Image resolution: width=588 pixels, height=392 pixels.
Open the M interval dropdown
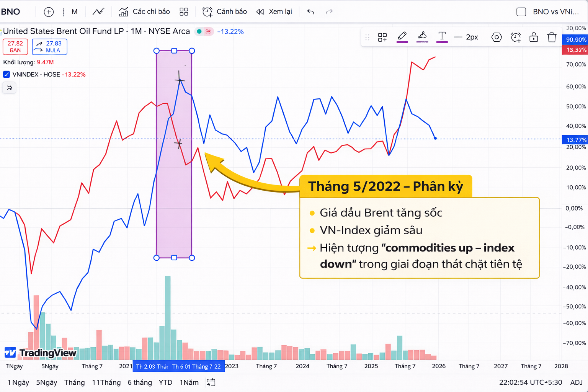pyautogui.click(x=74, y=11)
